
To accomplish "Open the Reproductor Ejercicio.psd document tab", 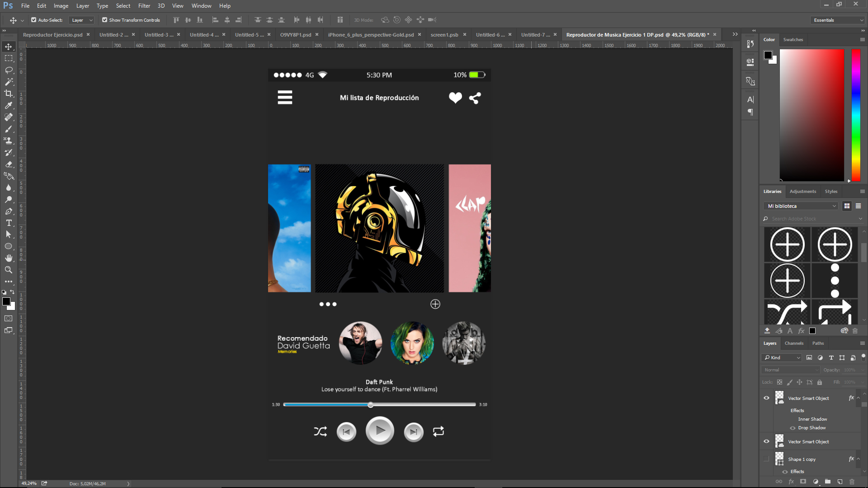I will [52, 35].
